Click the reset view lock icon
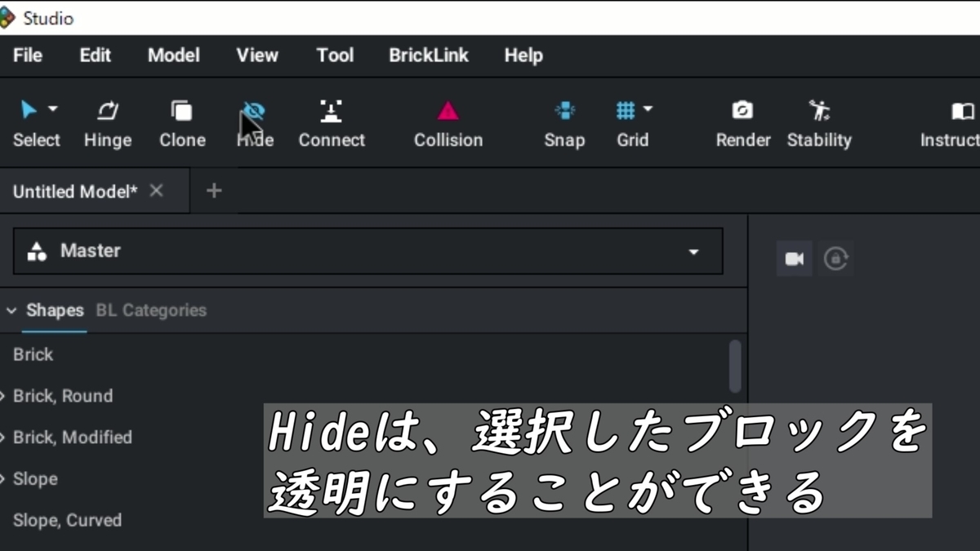The width and height of the screenshot is (980, 551). 835,259
